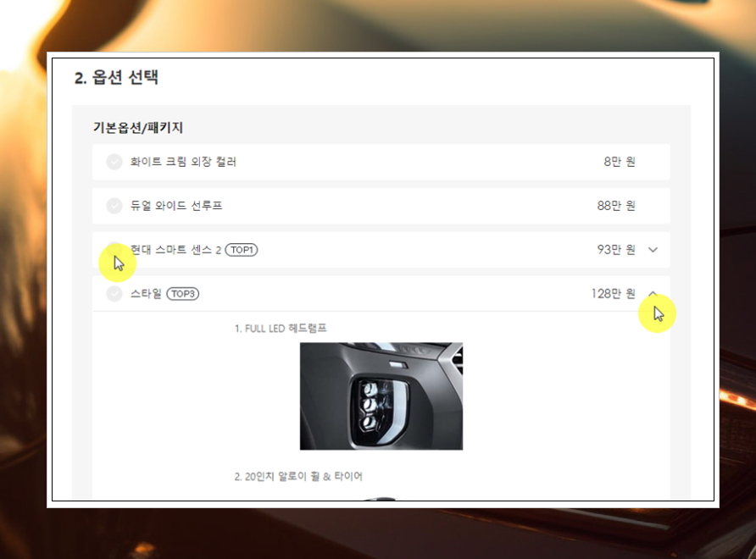This screenshot has height=559, width=756.
Task: Collapse the 스타일 package details
Action: coord(653,293)
